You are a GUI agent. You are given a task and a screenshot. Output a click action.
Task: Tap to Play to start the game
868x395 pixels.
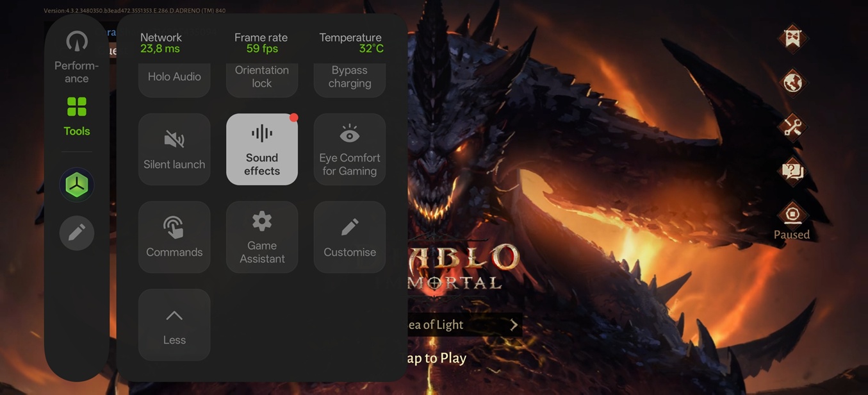(x=436, y=358)
